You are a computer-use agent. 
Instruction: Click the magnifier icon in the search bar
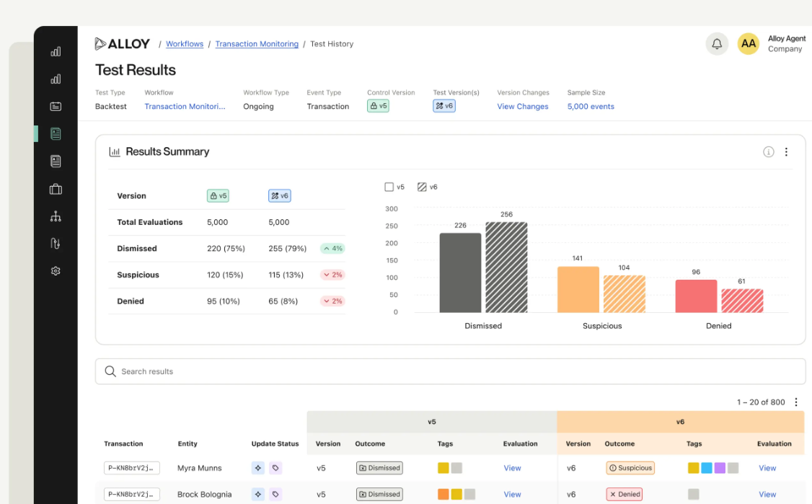coord(110,371)
